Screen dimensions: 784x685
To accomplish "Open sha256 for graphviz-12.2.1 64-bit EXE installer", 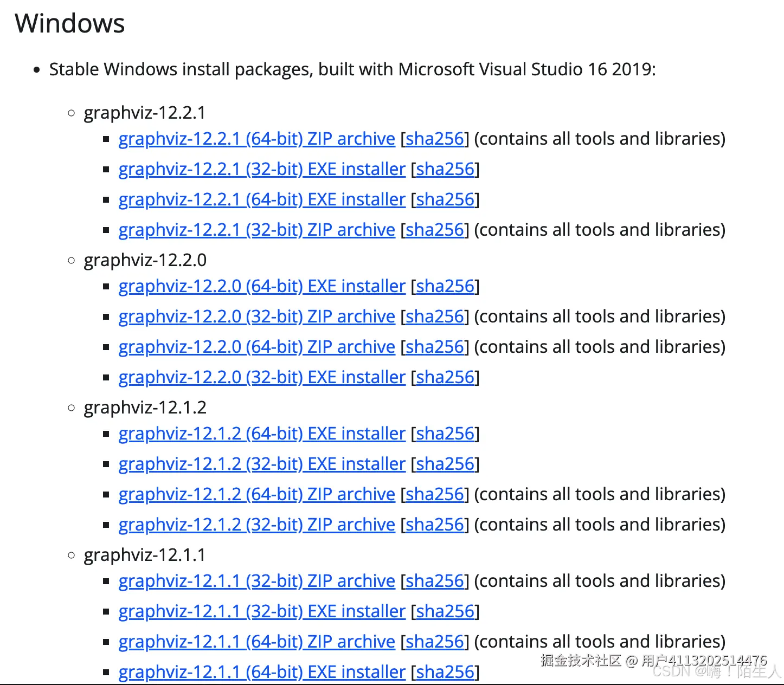I will pyautogui.click(x=445, y=199).
